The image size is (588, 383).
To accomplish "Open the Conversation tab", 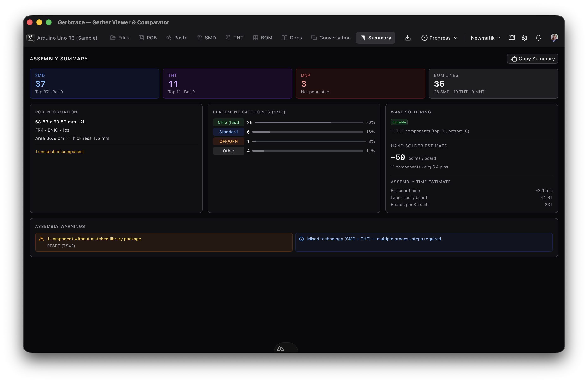I will 331,38.
